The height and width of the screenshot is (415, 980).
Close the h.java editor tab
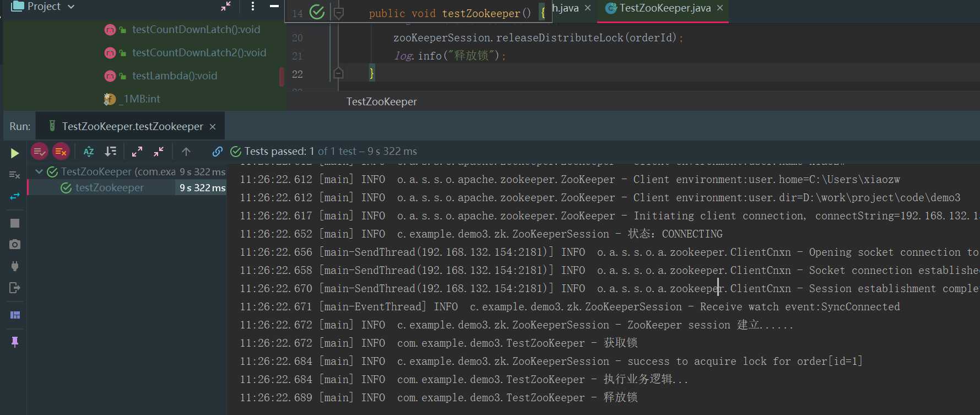[x=588, y=8]
